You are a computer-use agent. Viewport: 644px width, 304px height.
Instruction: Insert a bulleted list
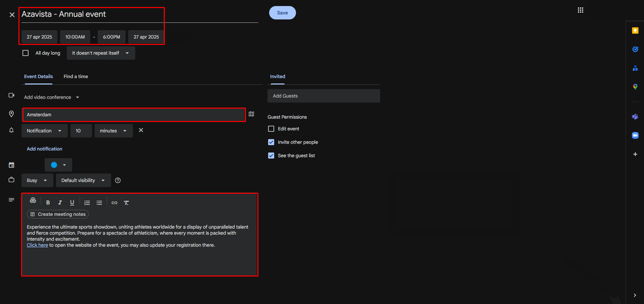pyautogui.click(x=99, y=202)
